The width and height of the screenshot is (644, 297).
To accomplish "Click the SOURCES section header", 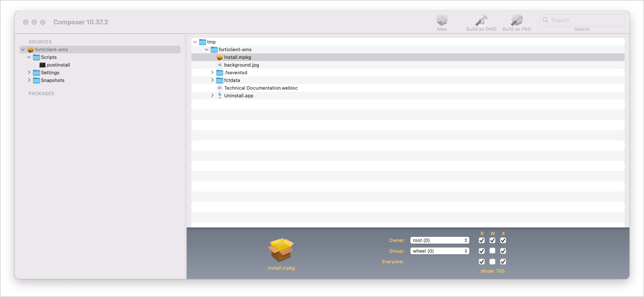I will coord(40,42).
